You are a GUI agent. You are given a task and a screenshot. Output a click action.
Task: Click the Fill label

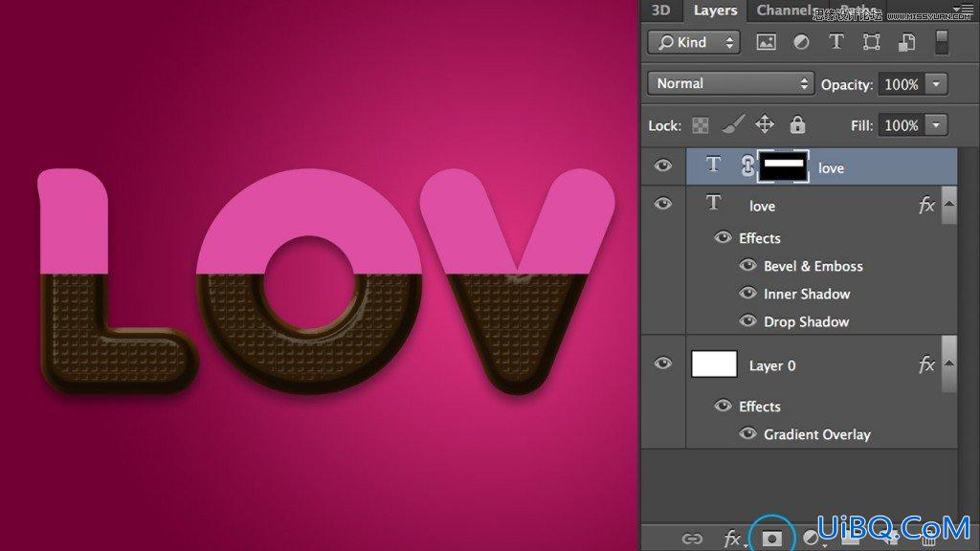tap(861, 125)
